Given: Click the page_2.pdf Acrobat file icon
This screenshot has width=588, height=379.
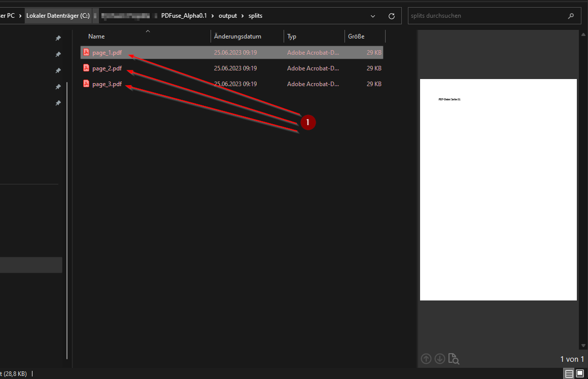Looking at the screenshot, I should (x=86, y=68).
